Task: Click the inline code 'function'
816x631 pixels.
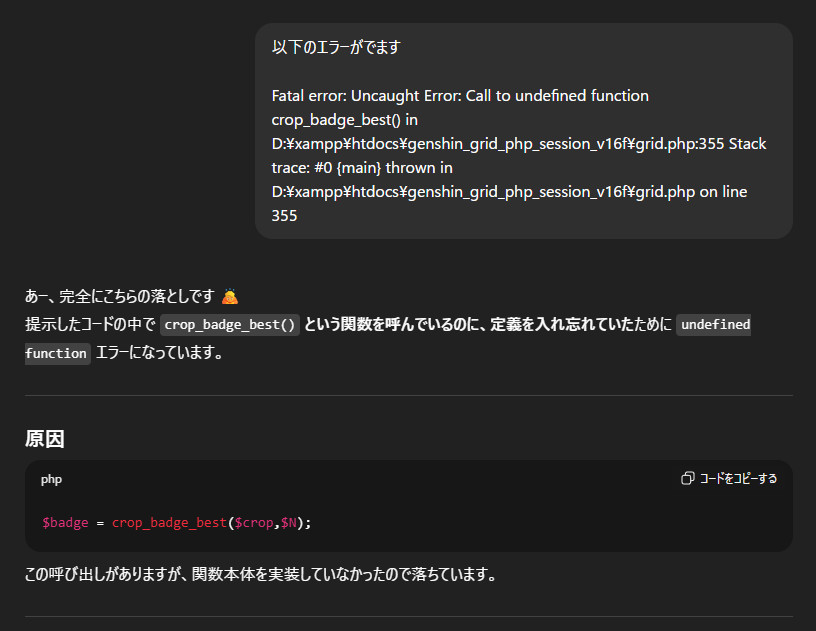Action: 58,353
